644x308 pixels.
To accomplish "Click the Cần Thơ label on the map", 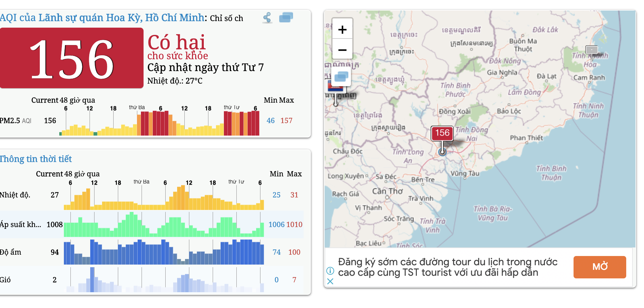I will coord(388,191).
